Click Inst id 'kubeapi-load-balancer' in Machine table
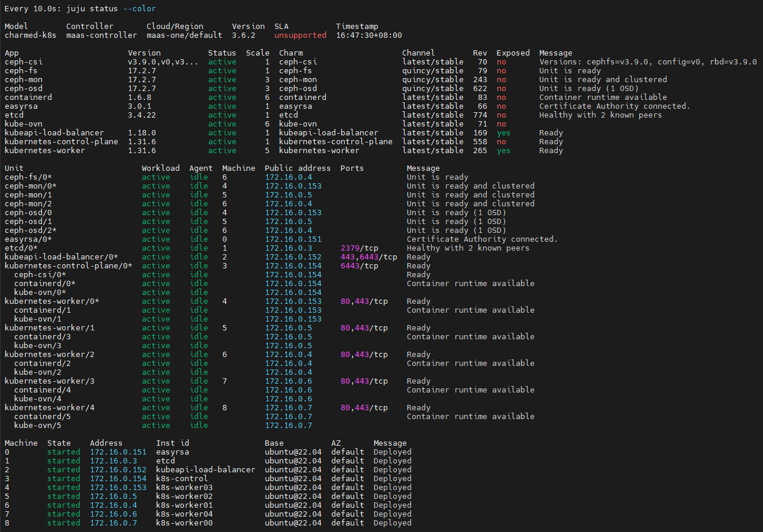 pos(206,470)
